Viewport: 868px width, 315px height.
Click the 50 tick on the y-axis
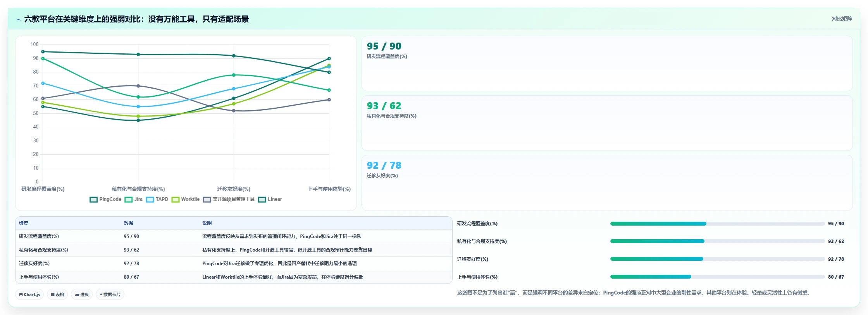[x=36, y=113]
